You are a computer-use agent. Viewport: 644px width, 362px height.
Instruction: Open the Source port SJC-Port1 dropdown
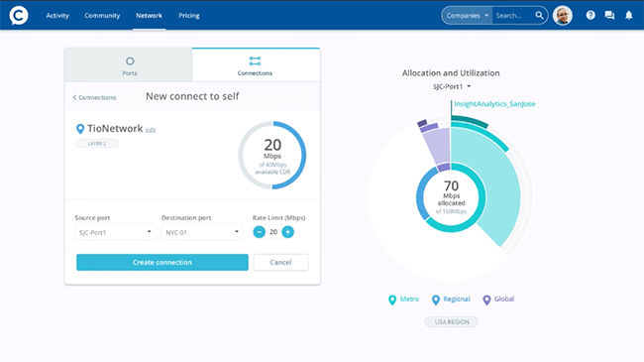point(115,232)
